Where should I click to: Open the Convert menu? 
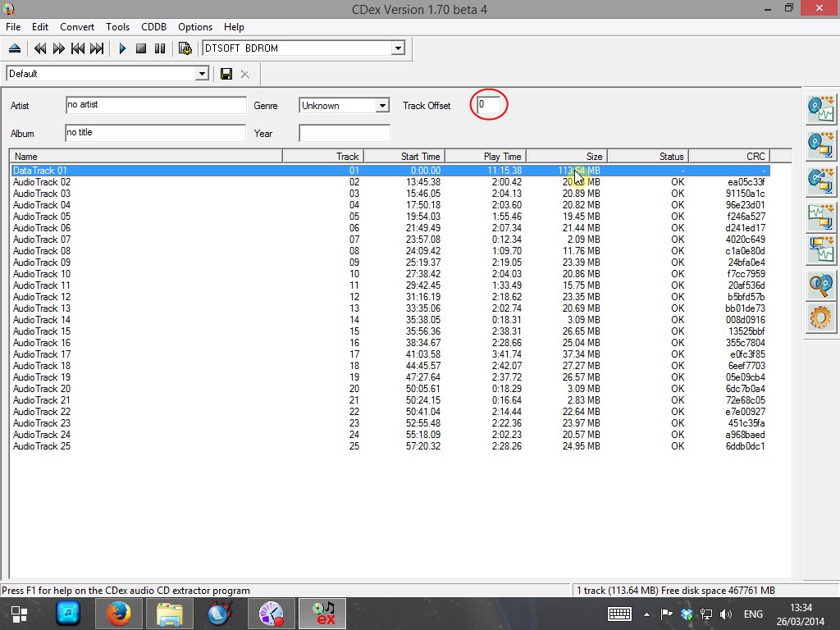click(77, 26)
